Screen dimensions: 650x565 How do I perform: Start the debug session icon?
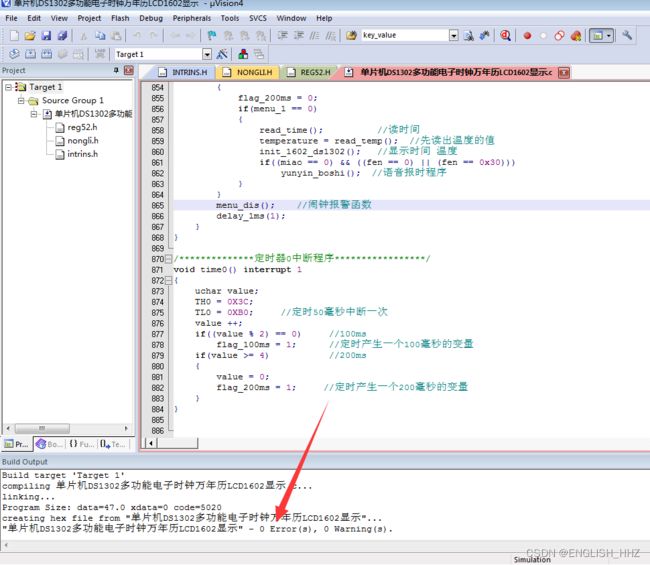pyautogui.click(x=506, y=35)
